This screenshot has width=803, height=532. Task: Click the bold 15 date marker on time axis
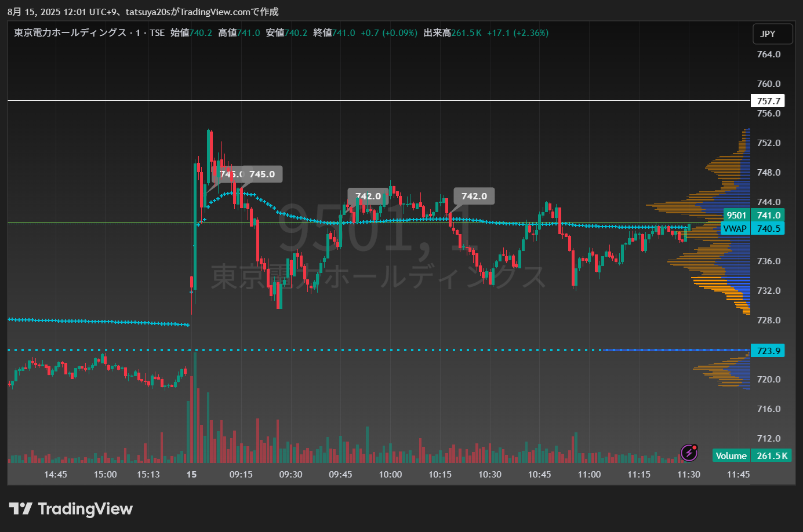[191, 475]
